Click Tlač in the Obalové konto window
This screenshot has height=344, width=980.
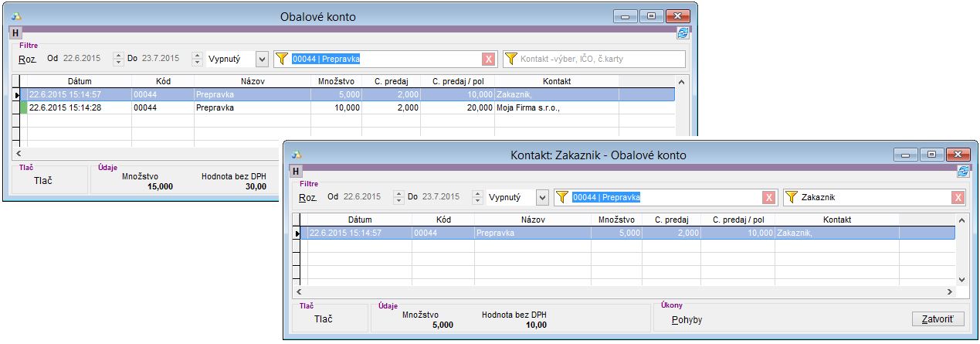(45, 181)
